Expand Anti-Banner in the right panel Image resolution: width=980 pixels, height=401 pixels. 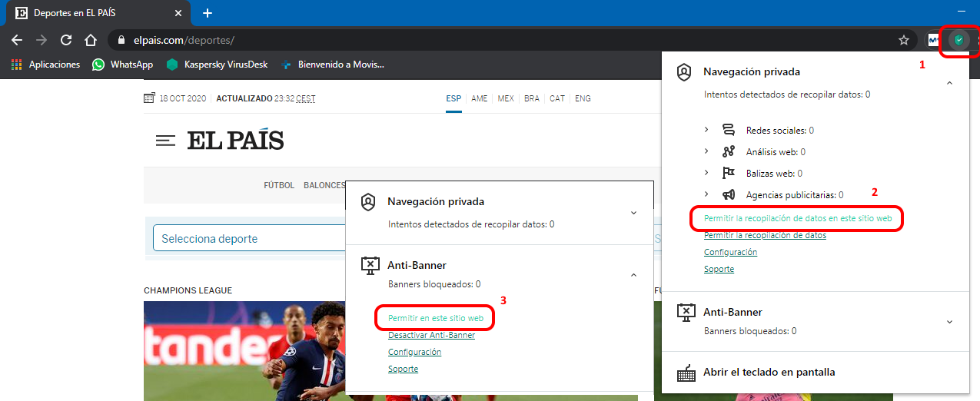[x=949, y=321]
